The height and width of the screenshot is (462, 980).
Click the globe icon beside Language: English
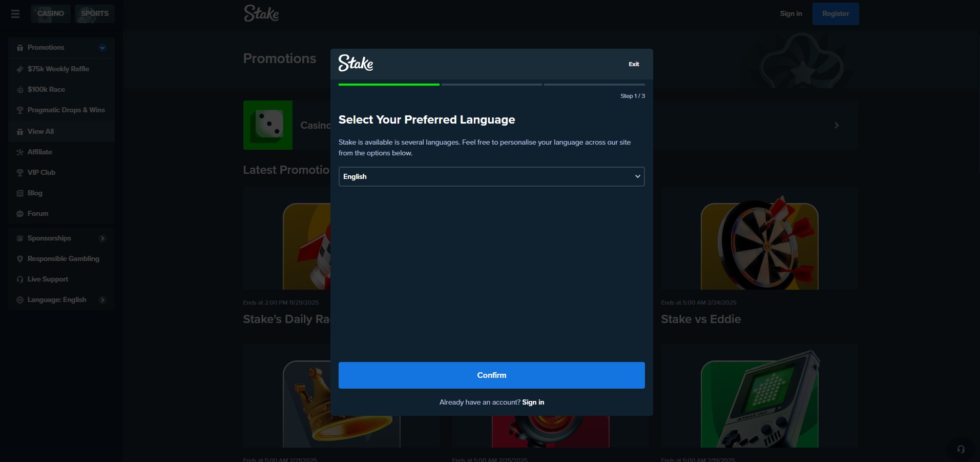click(20, 300)
